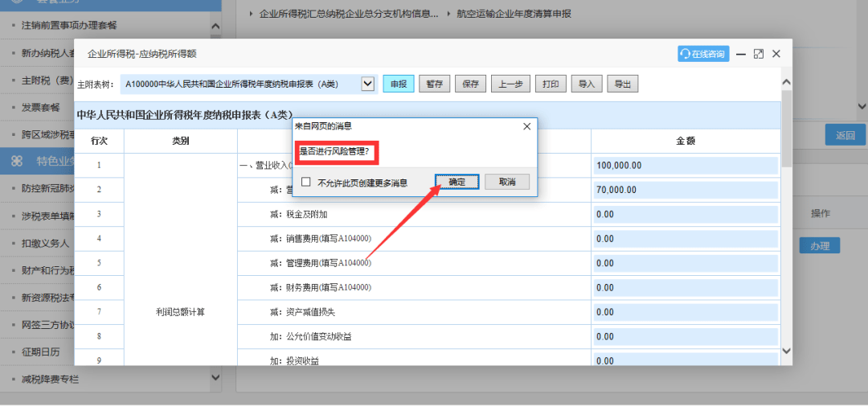This screenshot has width=868, height=407.
Task: Click the 打印 print button
Action: [550, 84]
